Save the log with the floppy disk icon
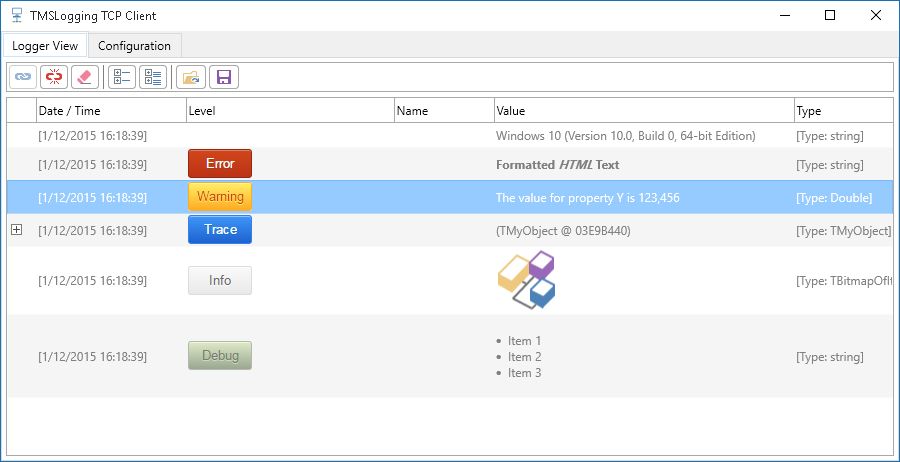900x462 pixels. [x=224, y=77]
